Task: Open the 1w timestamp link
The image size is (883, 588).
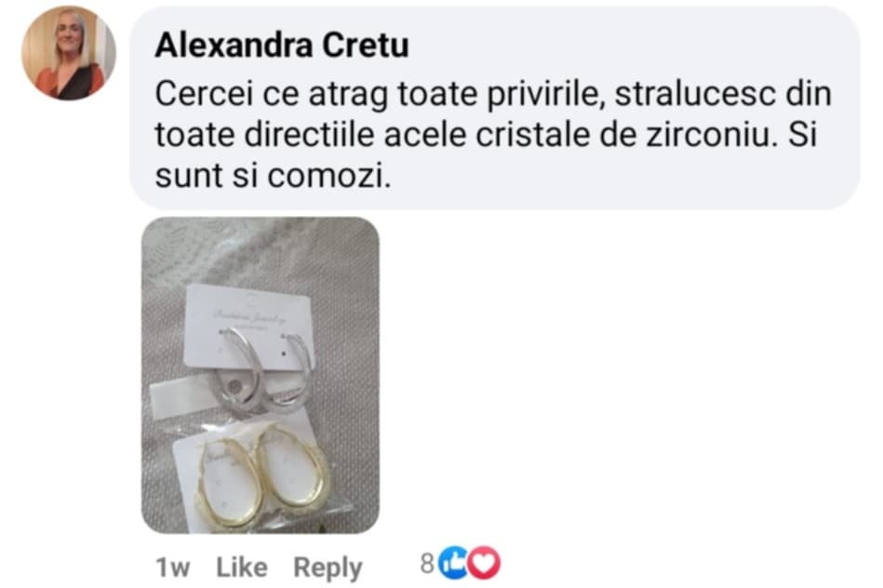Action: point(172,568)
